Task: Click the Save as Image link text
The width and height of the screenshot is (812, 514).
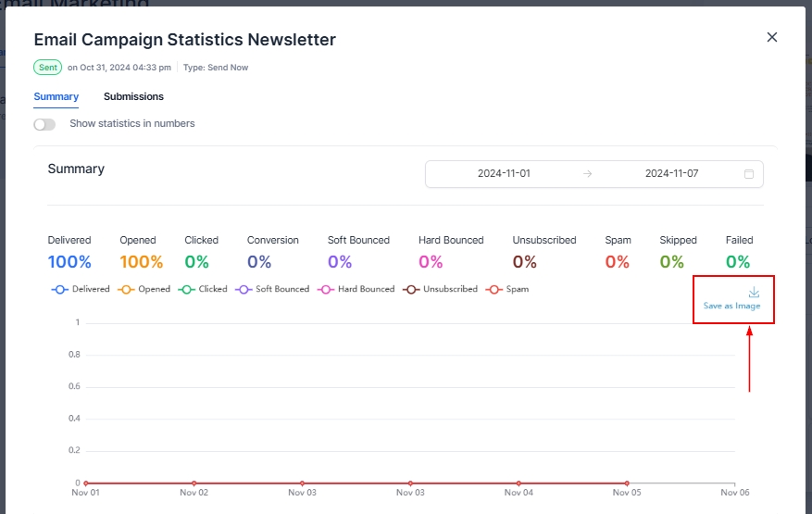Action: [x=732, y=307]
